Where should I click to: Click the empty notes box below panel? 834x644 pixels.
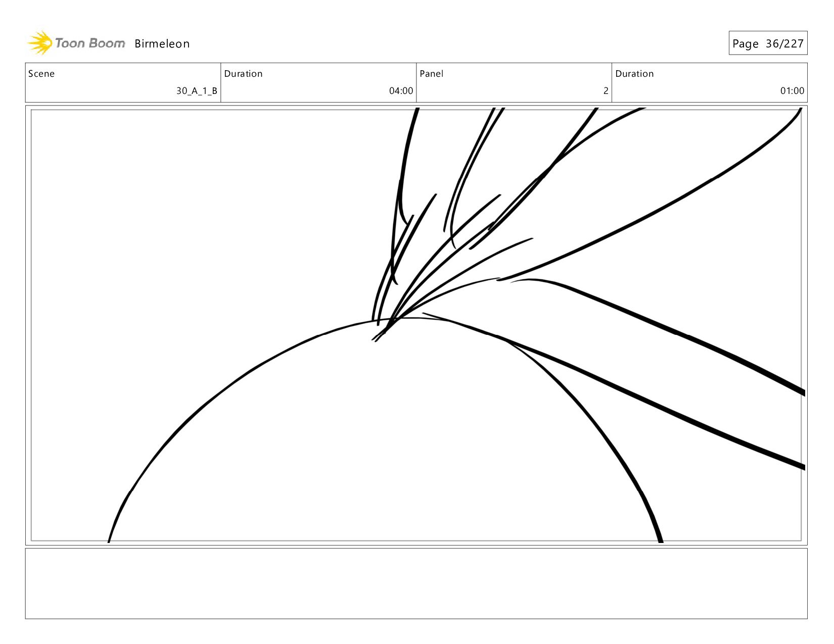pyautogui.click(x=416, y=583)
